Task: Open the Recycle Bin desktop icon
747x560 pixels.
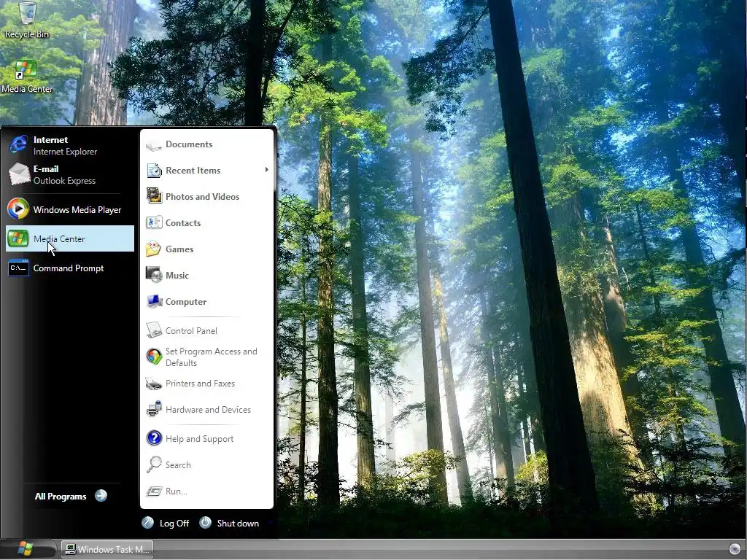Action: point(27,13)
